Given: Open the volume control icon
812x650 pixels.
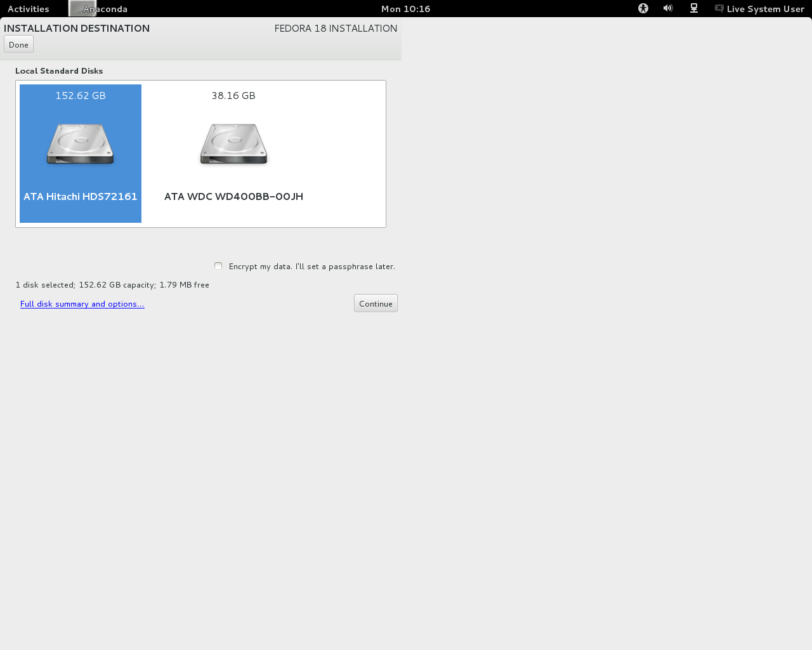Looking at the screenshot, I should (668, 8).
